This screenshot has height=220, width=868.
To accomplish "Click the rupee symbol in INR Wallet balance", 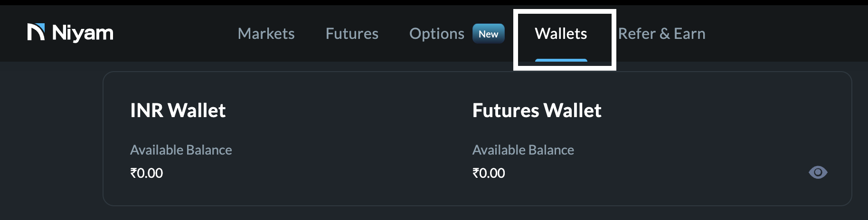I will (x=133, y=173).
